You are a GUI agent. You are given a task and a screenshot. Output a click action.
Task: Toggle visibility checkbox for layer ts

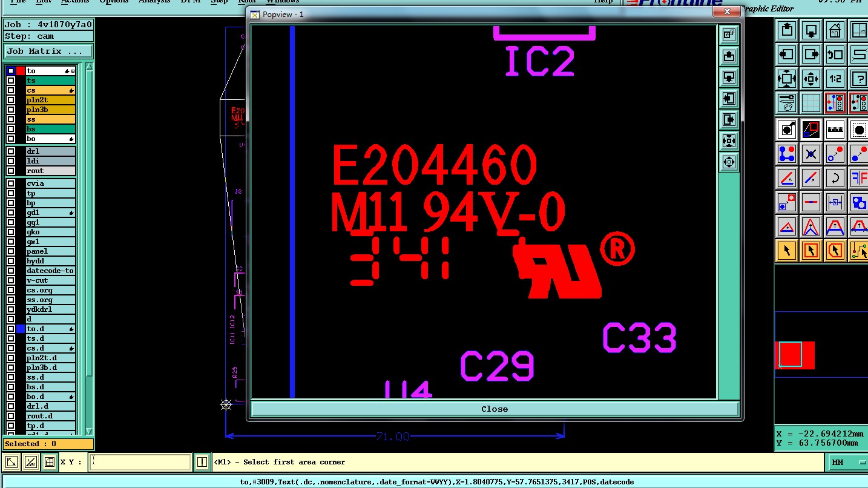[x=11, y=81]
